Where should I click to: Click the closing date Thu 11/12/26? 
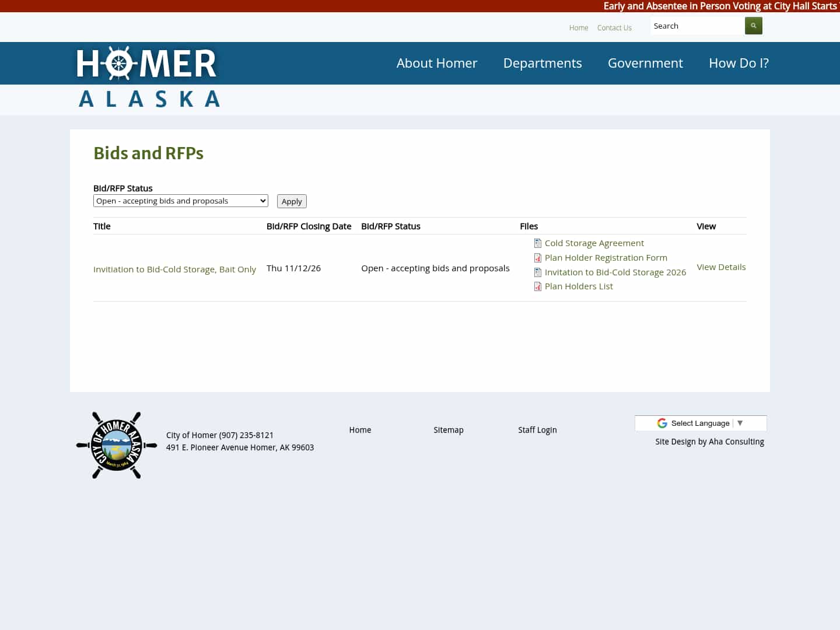293,268
